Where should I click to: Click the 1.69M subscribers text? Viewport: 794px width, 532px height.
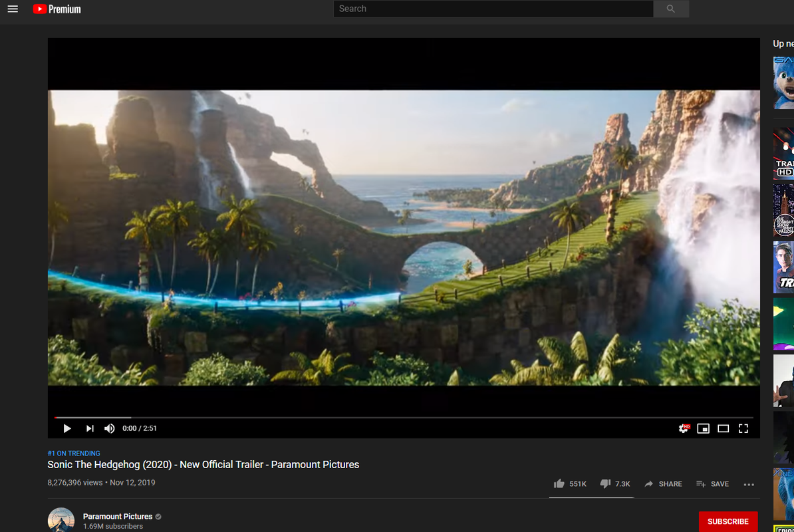[113, 527]
